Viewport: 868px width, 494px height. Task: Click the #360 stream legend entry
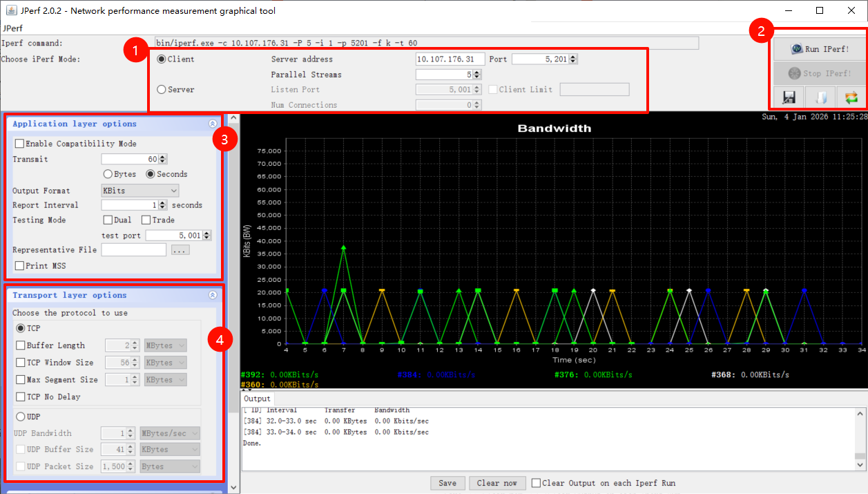280,384
